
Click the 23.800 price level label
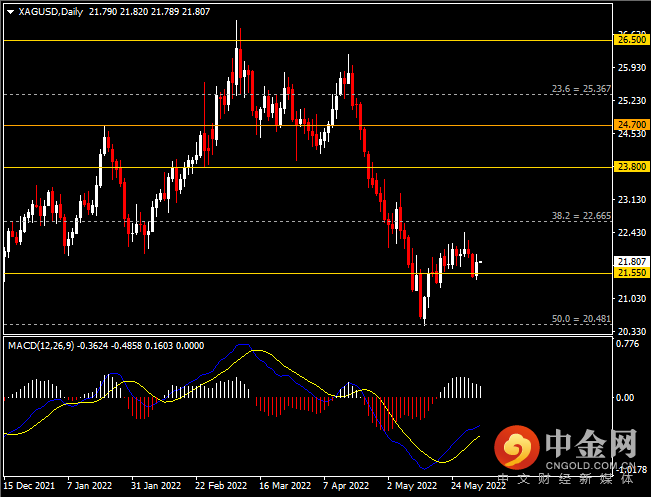pyautogui.click(x=631, y=167)
